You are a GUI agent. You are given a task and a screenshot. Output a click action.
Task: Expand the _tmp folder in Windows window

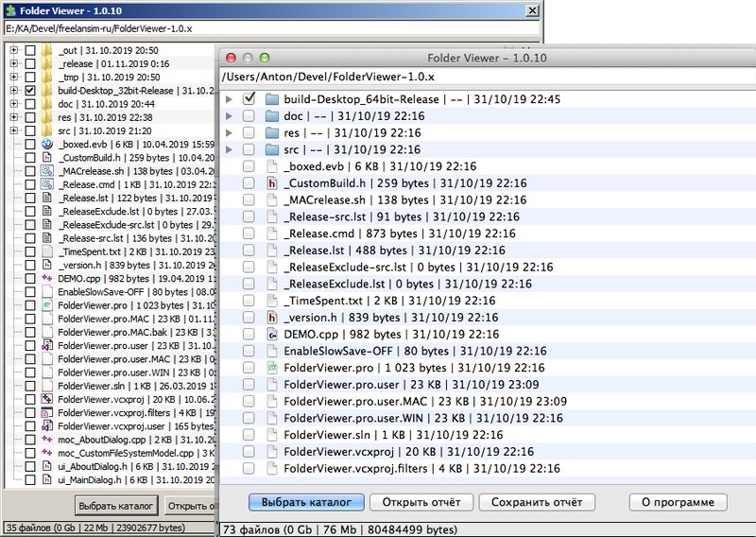point(13,77)
